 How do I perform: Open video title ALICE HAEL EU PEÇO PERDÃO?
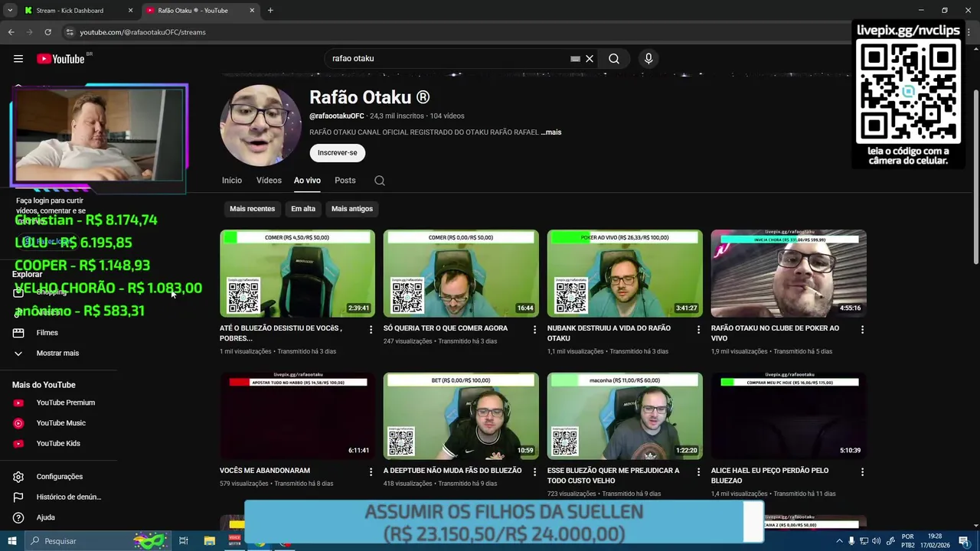point(769,475)
